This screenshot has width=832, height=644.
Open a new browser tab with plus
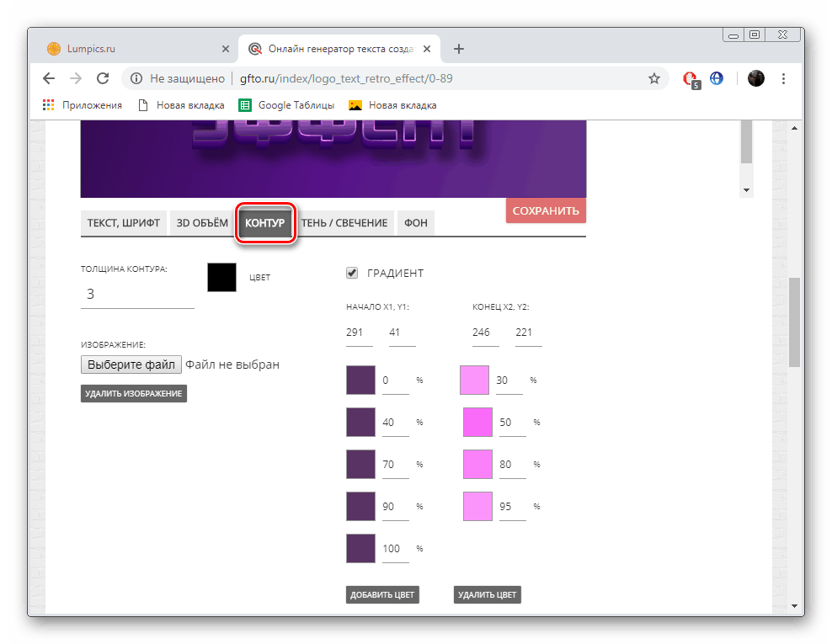click(458, 49)
